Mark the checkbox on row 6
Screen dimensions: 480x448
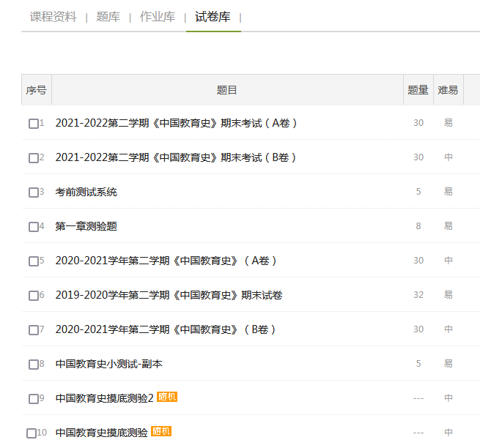point(34,296)
